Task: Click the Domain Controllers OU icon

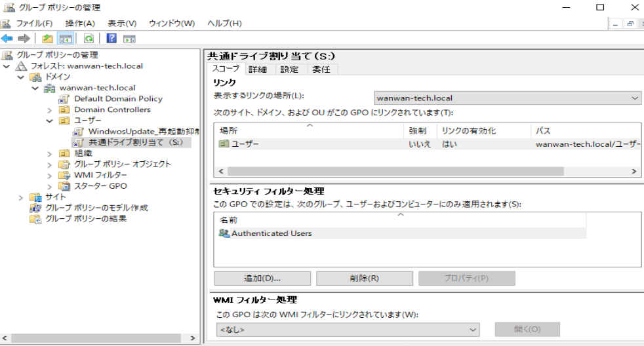Action: coord(64,109)
